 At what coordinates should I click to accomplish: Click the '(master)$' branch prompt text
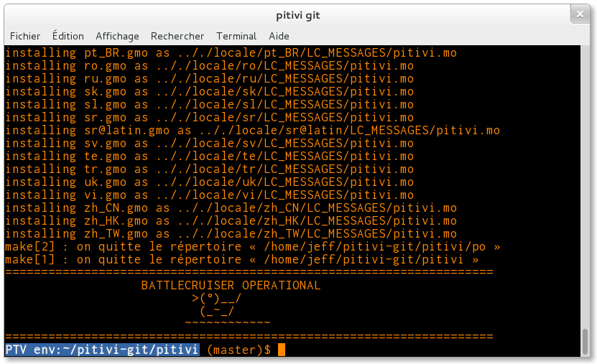tap(239, 350)
